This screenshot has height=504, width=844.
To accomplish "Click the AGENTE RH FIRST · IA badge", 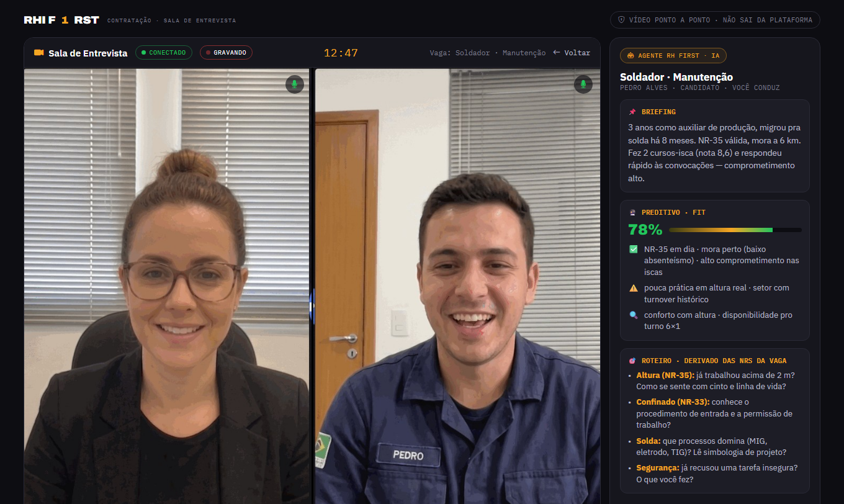I will [x=673, y=56].
